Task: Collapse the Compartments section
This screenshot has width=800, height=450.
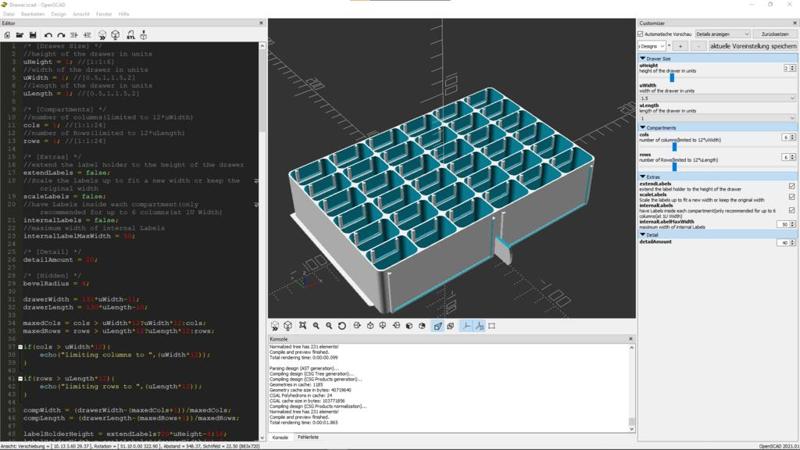Action: [643, 128]
